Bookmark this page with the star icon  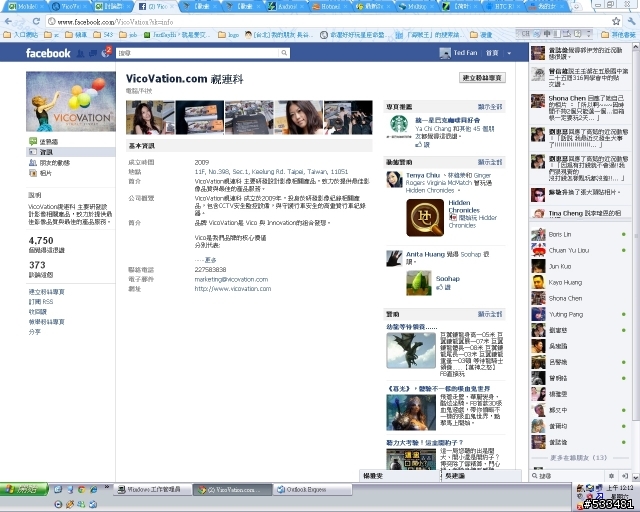[x=616, y=21]
